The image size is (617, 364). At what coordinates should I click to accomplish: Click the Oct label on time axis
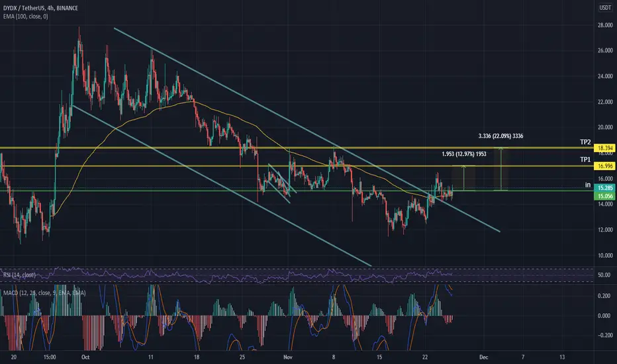(85, 357)
